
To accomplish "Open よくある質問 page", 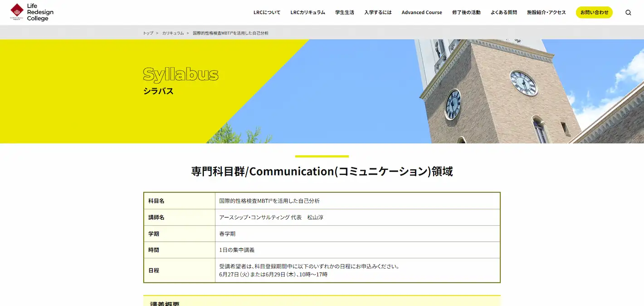I will point(504,13).
